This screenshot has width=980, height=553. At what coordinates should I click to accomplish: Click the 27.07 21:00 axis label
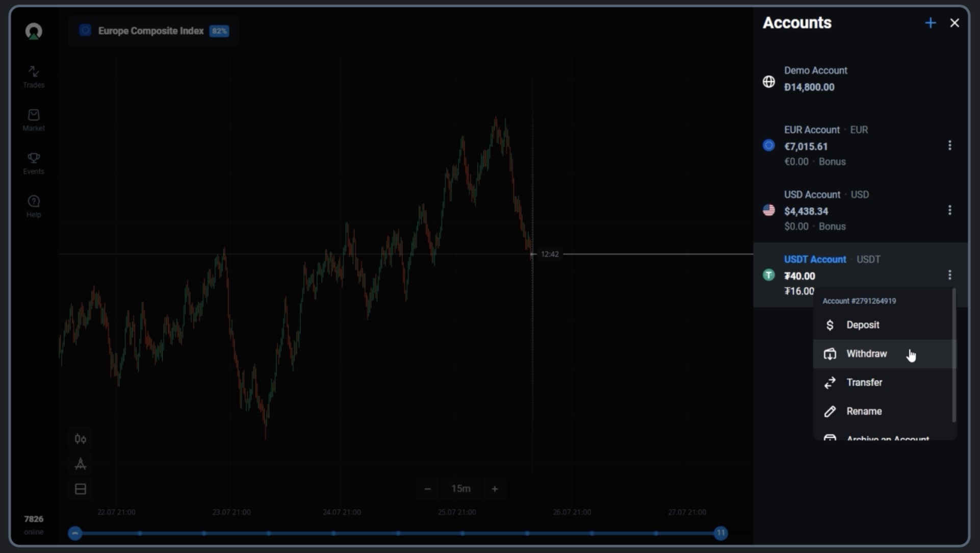(x=687, y=512)
